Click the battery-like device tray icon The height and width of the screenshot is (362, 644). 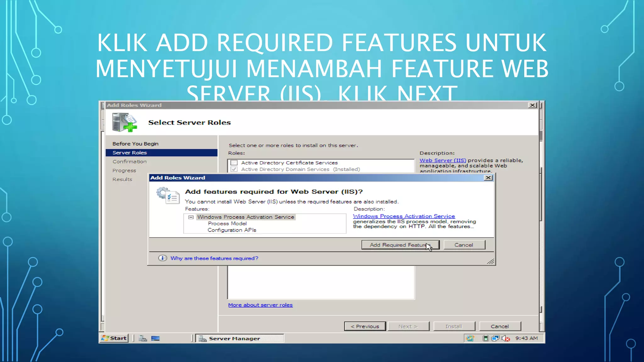click(486, 338)
